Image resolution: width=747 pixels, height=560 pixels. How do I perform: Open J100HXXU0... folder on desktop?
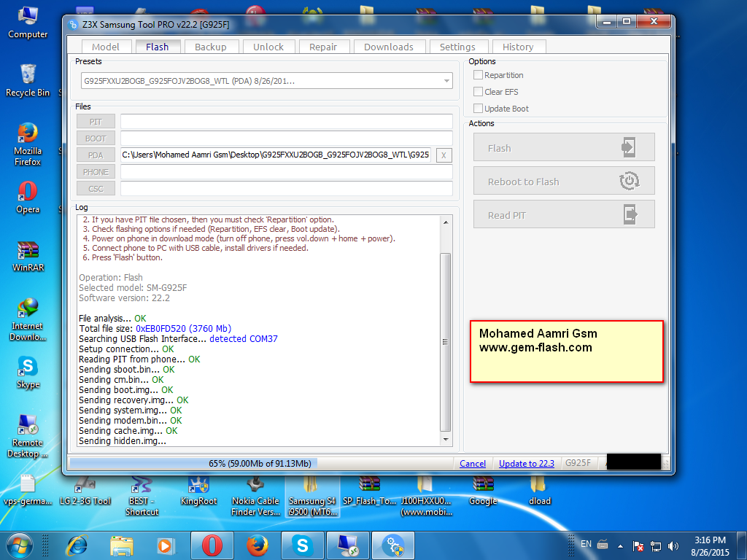tap(426, 496)
